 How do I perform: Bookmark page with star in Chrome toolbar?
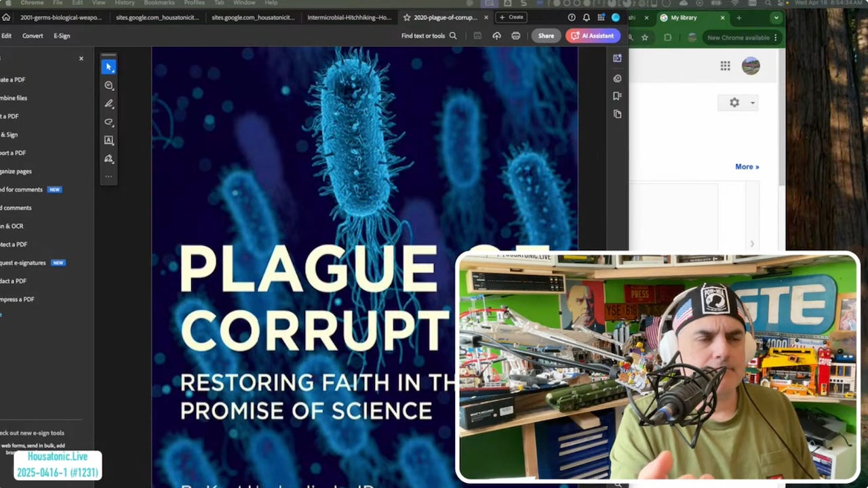645,37
